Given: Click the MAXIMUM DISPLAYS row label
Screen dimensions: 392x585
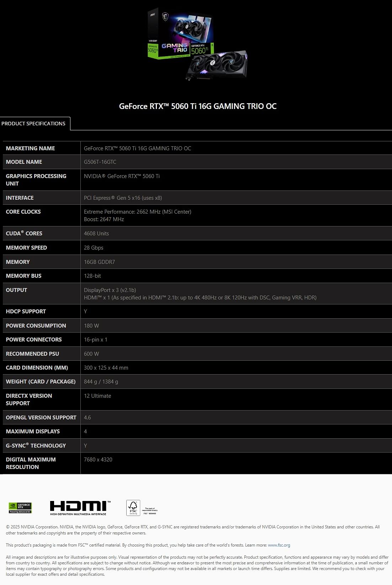Looking at the screenshot, I should tap(33, 431).
